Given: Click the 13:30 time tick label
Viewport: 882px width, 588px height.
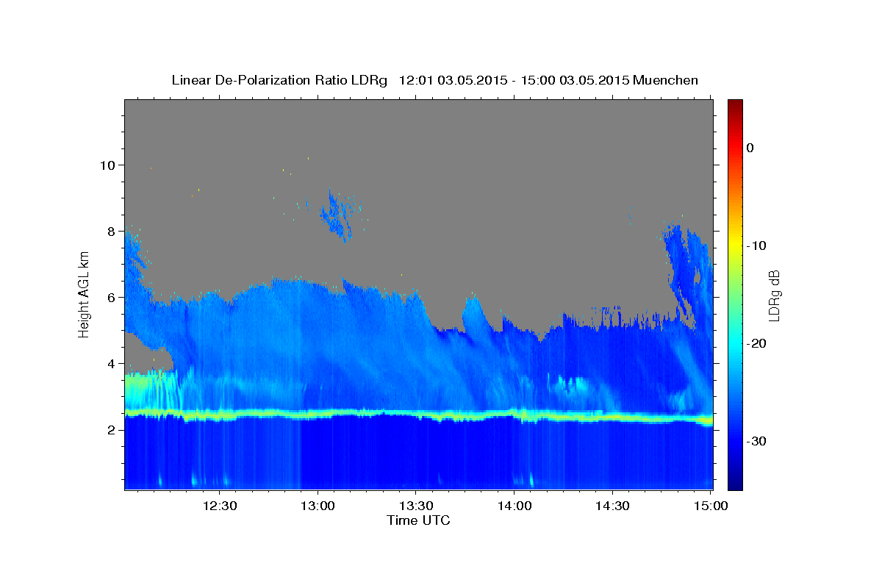Looking at the screenshot, I should 416,506.
